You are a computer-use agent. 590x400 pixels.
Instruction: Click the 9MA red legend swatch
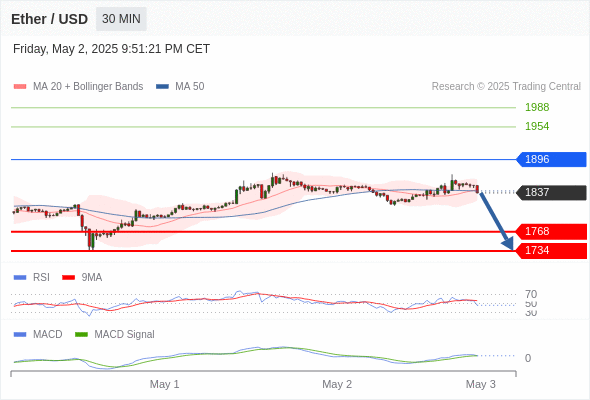[x=68, y=278]
